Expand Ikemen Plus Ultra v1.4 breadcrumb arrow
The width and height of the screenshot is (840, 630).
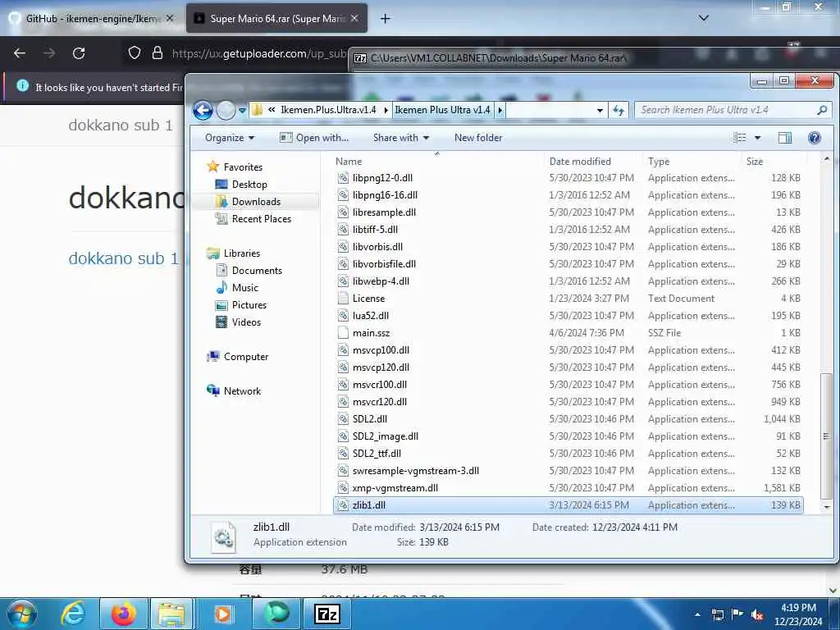pyautogui.click(x=500, y=111)
